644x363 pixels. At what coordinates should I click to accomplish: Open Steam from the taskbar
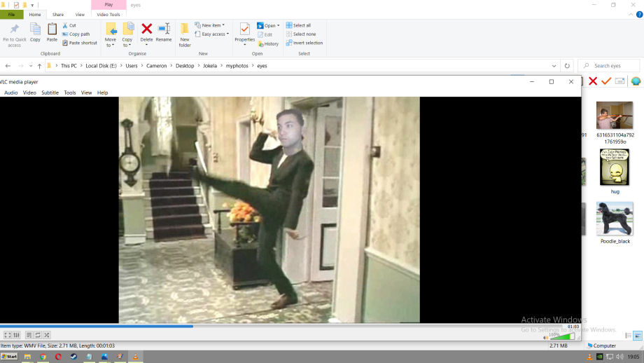pos(73,357)
